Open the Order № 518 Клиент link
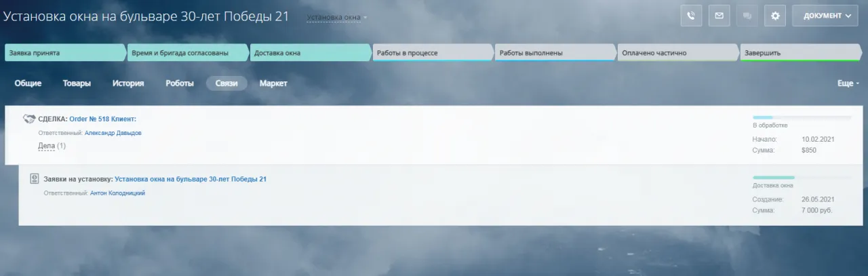This screenshot has width=868, height=276. point(102,119)
